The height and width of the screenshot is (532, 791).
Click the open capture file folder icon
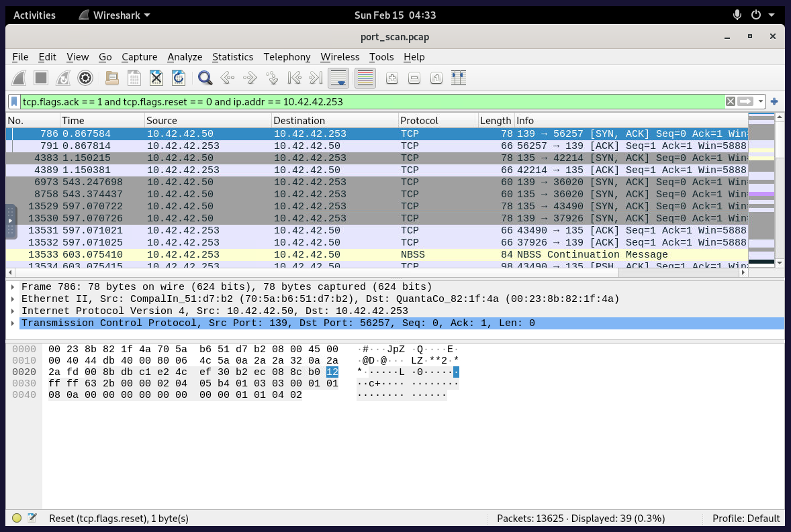click(112, 78)
